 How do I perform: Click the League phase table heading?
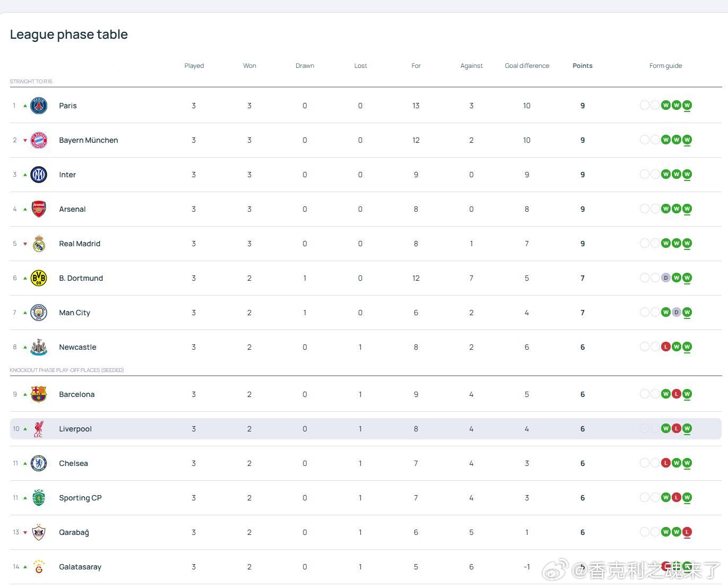[x=69, y=34]
